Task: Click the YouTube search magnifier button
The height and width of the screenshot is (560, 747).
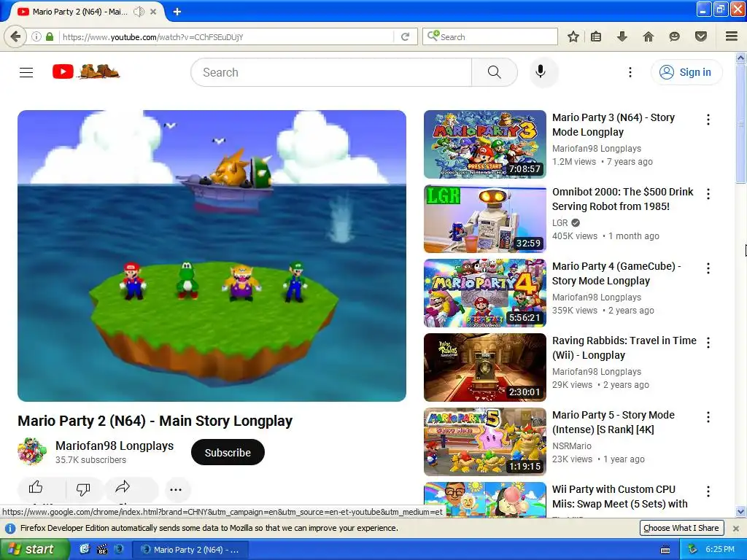Action: (x=494, y=72)
